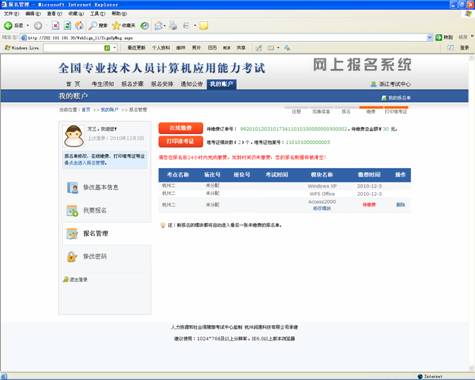Click the orange 打印准考证 button

point(180,141)
